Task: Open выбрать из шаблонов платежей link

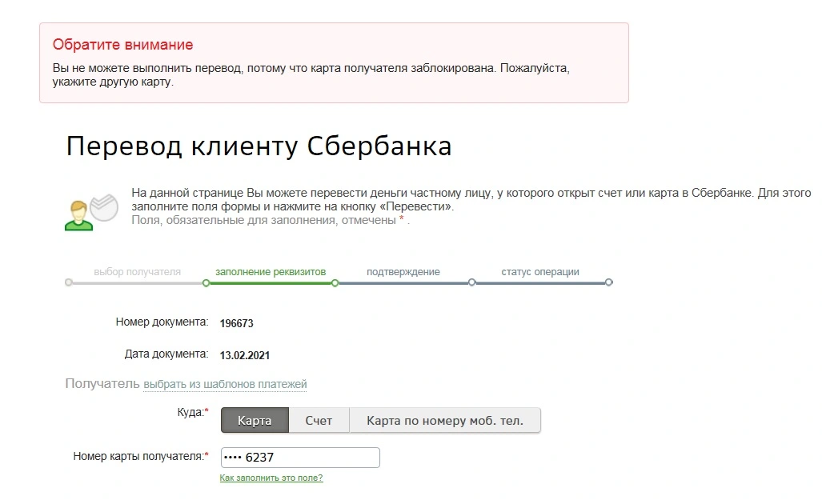Action: tap(225, 384)
